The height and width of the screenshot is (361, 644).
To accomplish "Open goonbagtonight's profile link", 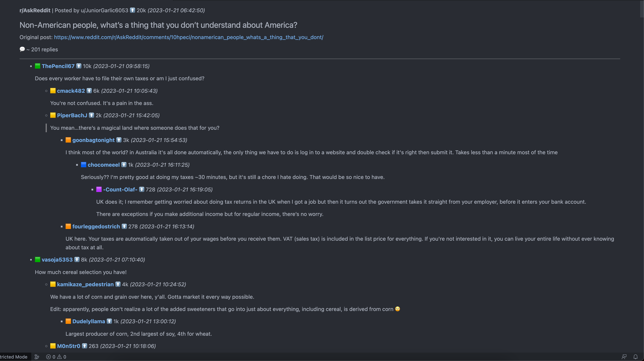I will pyautogui.click(x=94, y=140).
